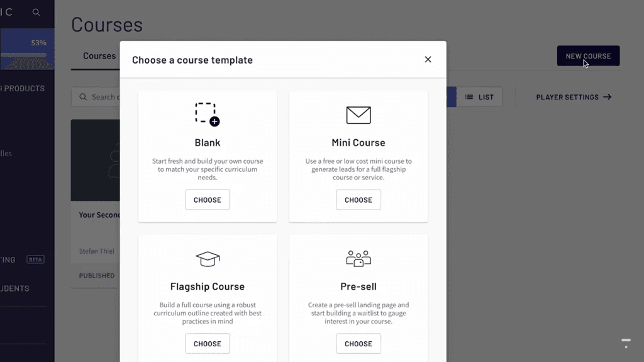Image resolution: width=644 pixels, height=362 pixels.
Task: Choose the Pre-sell template
Action: pyautogui.click(x=358, y=344)
